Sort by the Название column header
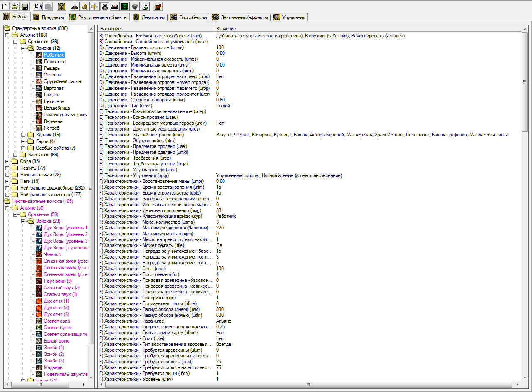 [x=155, y=29]
